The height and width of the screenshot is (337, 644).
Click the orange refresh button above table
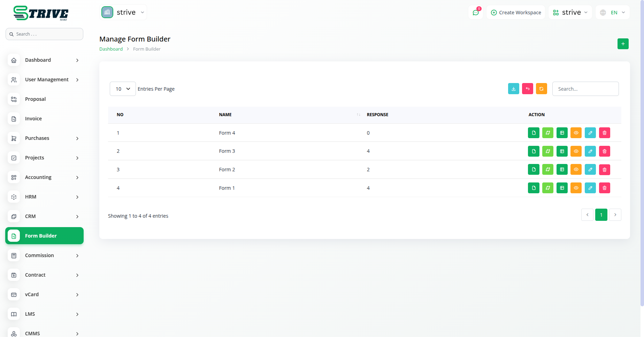(541, 89)
